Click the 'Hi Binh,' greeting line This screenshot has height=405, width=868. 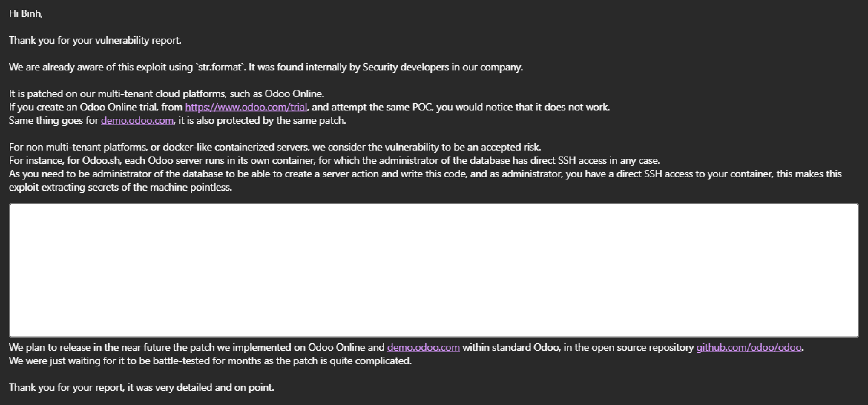26,13
